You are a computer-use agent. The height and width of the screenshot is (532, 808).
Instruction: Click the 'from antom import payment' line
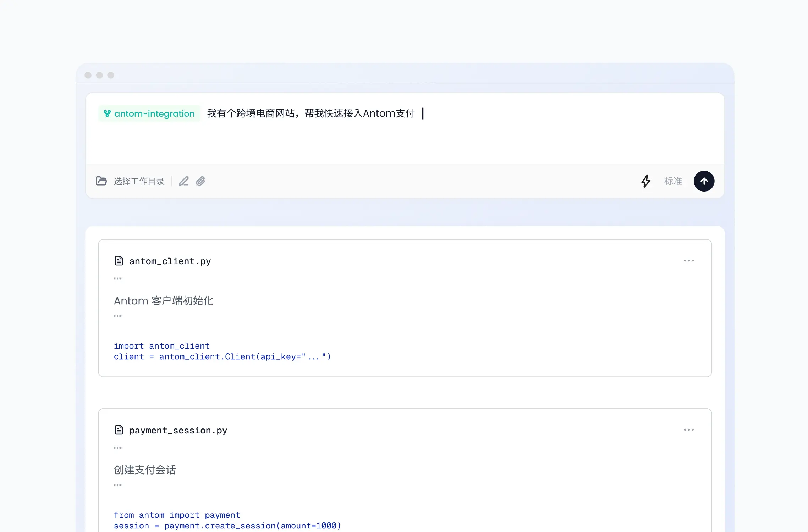point(177,515)
